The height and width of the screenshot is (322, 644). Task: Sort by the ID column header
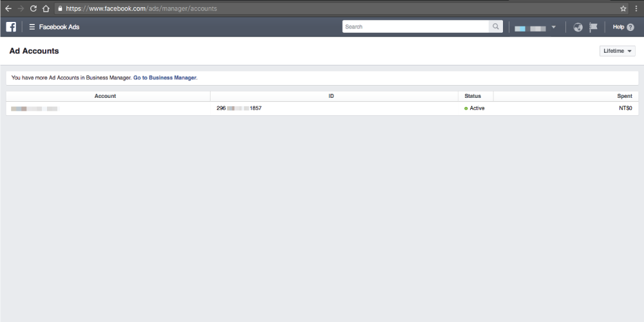click(x=331, y=96)
